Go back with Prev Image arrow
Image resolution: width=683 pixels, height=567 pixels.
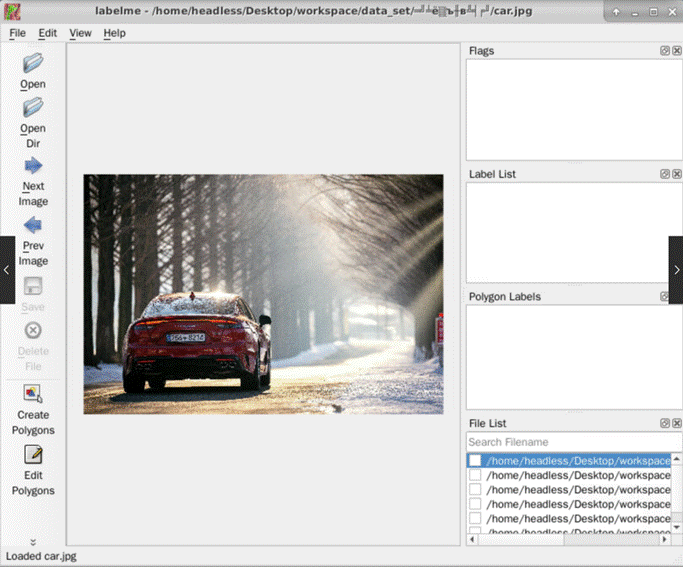[x=33, y=225]
